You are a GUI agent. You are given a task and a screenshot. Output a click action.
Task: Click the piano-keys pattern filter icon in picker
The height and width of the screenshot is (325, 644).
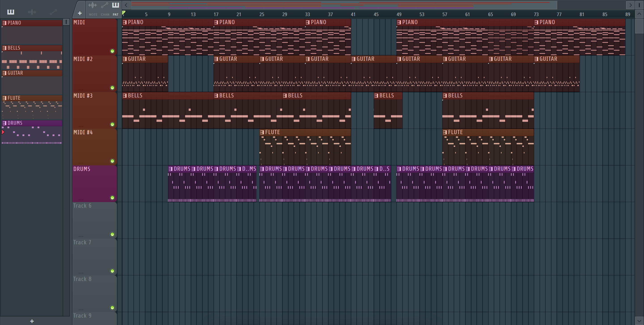(11, 12)
